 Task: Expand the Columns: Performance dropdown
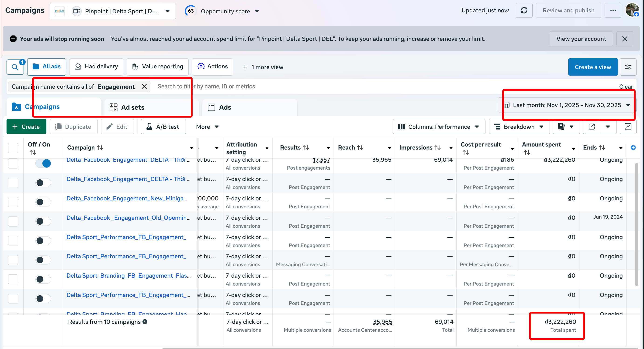click(x=439, y=127)
